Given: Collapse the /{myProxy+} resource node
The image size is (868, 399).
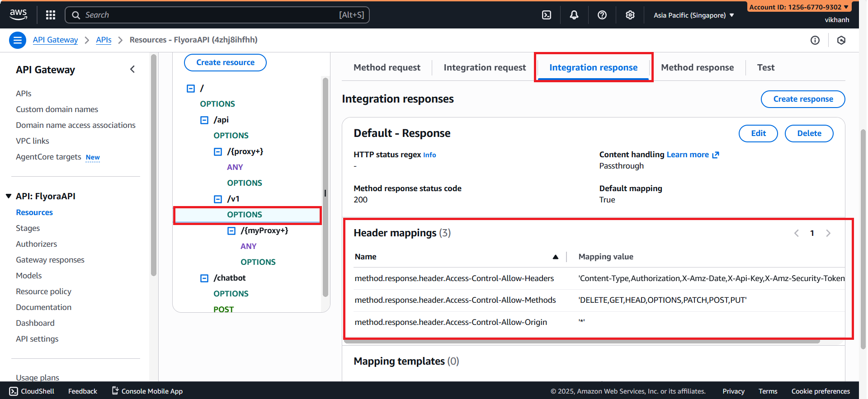Looking at the screenshot, I should pyautogui.click(x=231, y=231).
